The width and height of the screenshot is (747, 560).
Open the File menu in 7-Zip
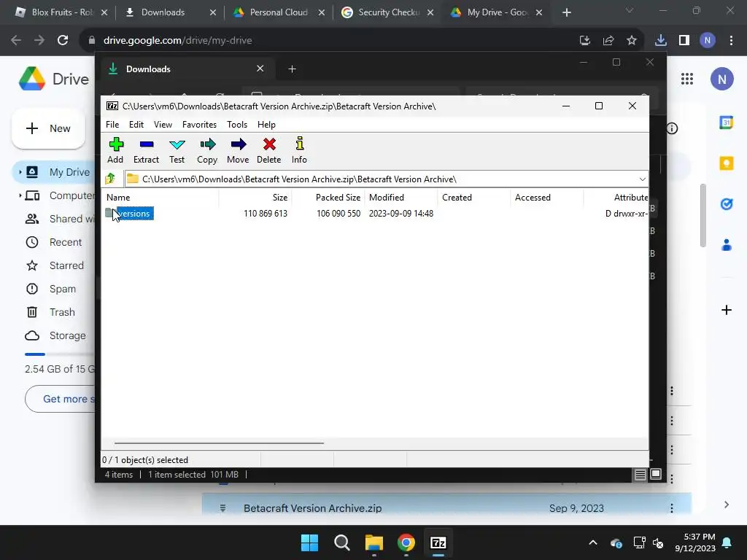(112, 124)
